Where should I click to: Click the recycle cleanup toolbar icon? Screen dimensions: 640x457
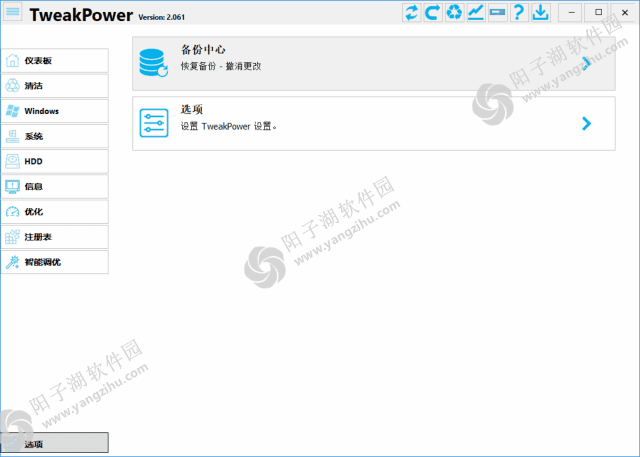454,12
